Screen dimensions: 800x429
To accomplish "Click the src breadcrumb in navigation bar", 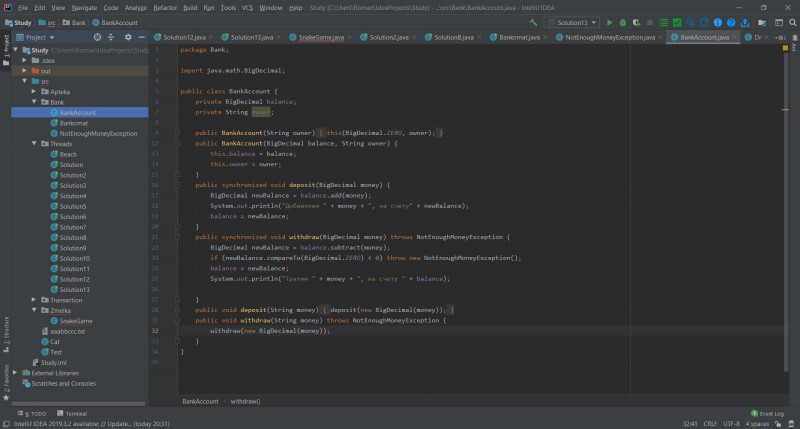I will [47, 22].
